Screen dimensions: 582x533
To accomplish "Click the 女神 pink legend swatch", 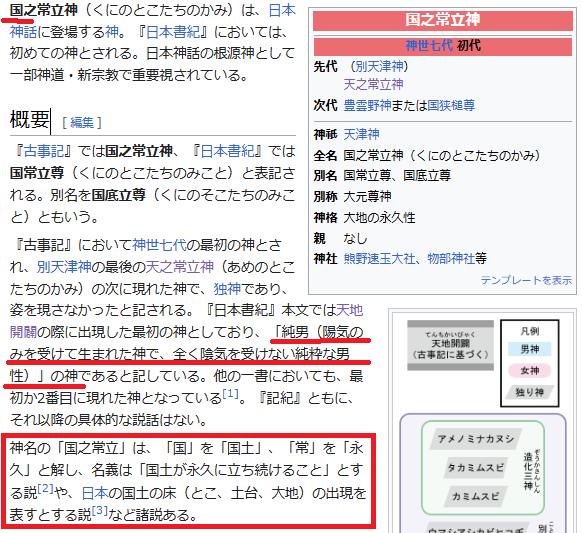I will (530, 370).
